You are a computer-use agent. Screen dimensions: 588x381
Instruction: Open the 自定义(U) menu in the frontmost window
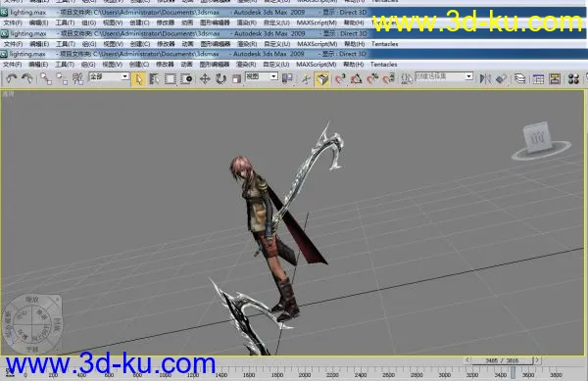click(276, 65)
